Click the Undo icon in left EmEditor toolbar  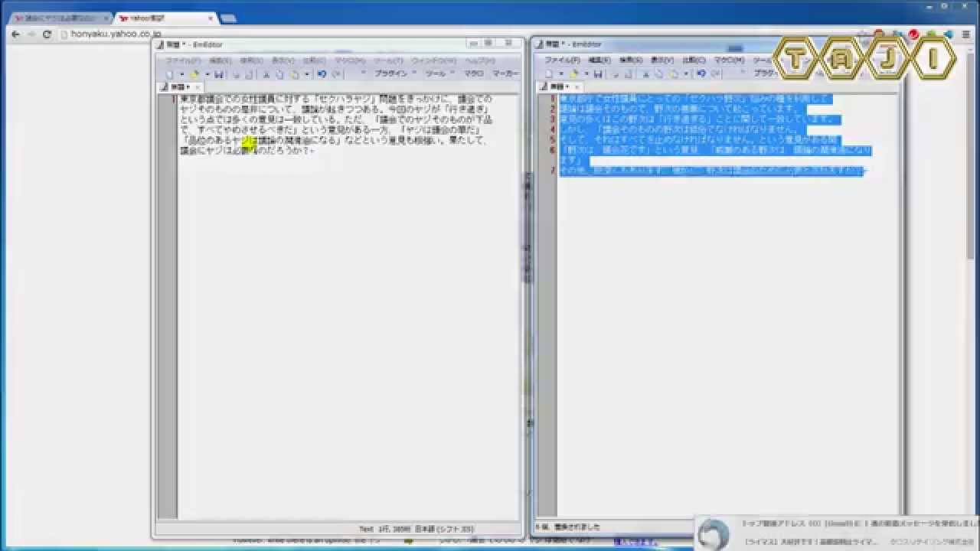322,74
